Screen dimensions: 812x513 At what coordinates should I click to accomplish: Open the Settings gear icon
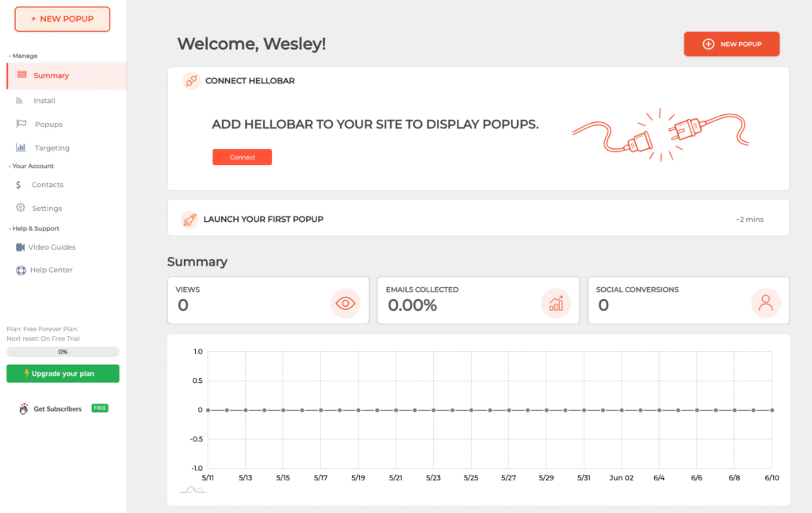[x=20, y=208]
